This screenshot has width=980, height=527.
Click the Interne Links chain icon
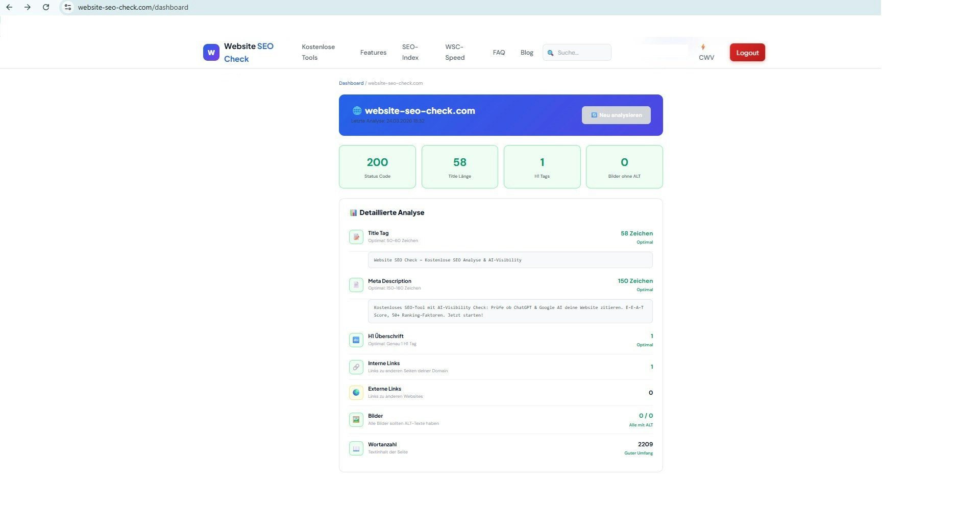356,367
